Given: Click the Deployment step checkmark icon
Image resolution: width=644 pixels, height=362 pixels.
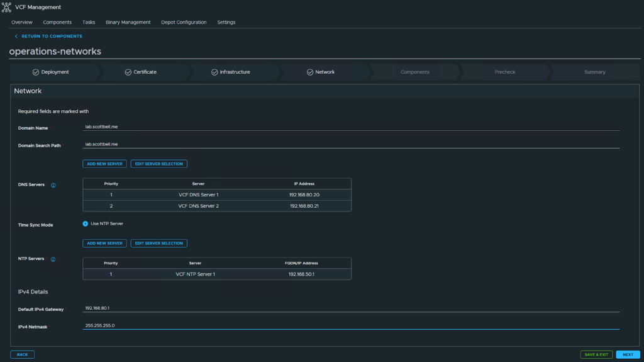Looking at the screenshot, I should [36, 72].
